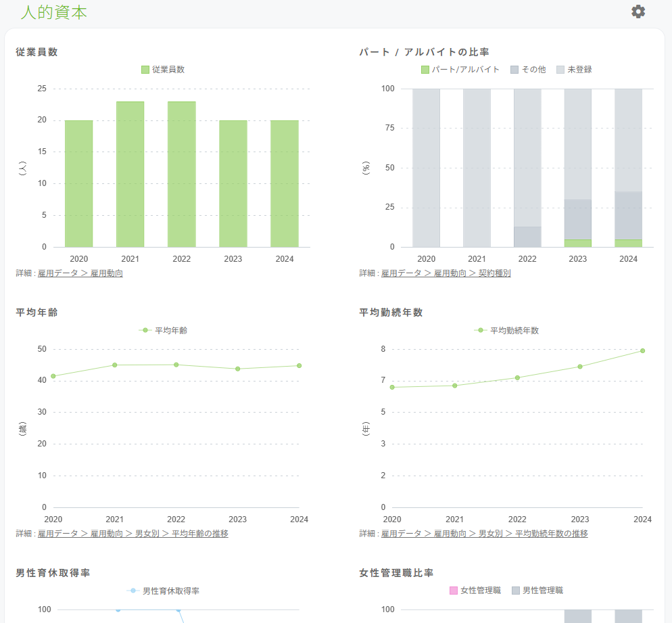The height and width of the screenshot is (623, 672).
Task: Toggle the 平均年齢 legend item
Action: pyautogui.click(x=163, y=330)
